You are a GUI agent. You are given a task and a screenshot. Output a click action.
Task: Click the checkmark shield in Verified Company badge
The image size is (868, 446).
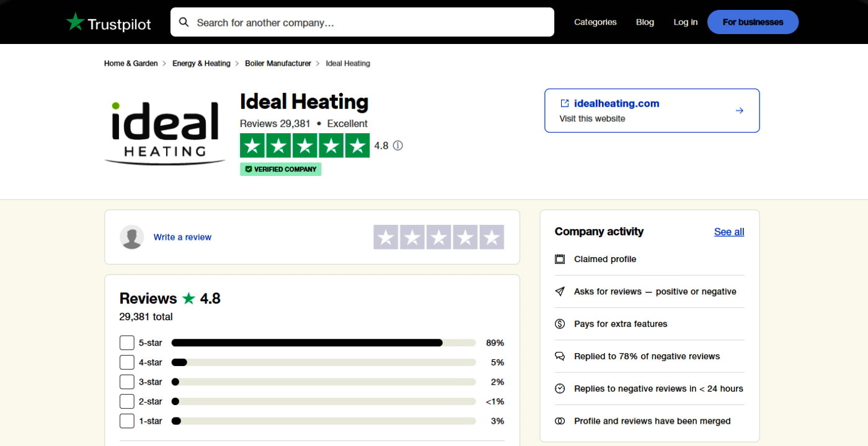pyautogui.click(x=249, y=169)
